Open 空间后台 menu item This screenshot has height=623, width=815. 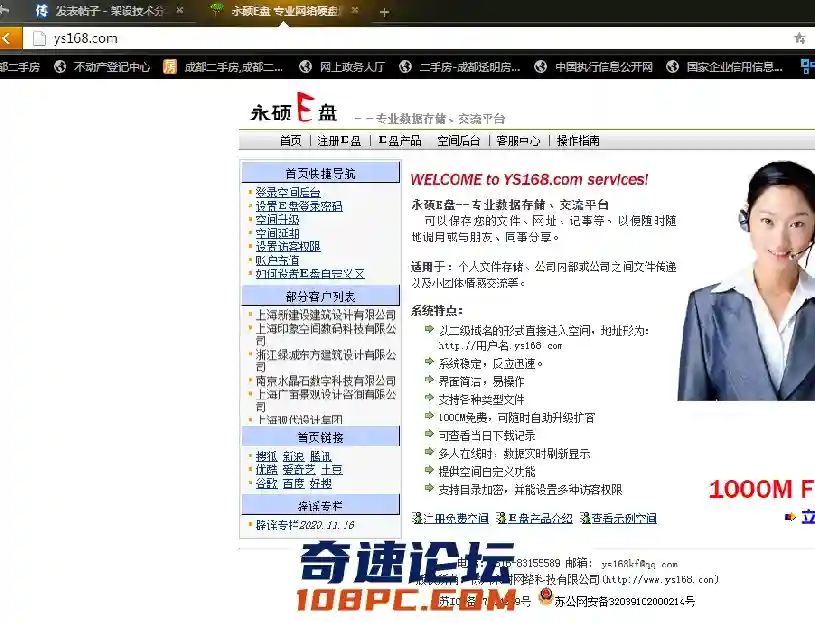[458, 141]
